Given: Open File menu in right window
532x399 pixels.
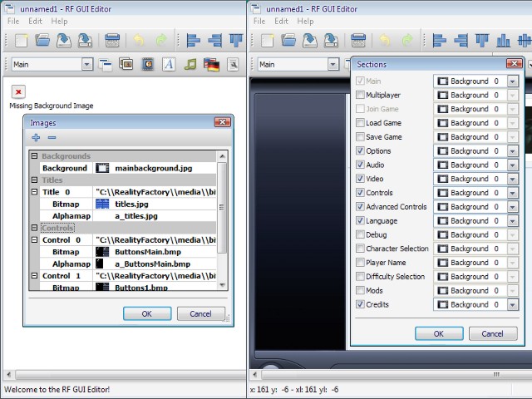Looking at the screenshot, I should click(x=259, y=21).
